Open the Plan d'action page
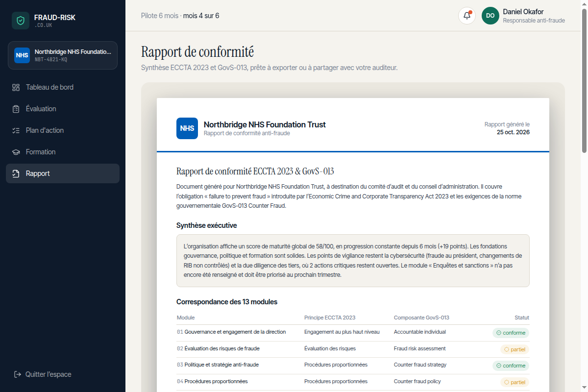 pyautogui.click(x=63, y=130)
